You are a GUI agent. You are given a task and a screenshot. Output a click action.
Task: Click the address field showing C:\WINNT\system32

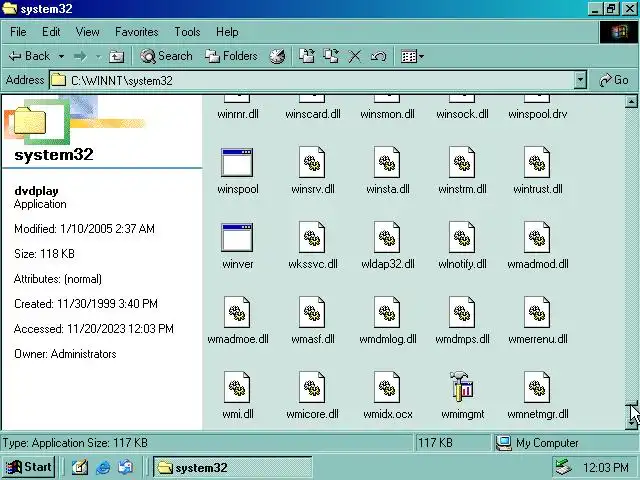(312, 80)
